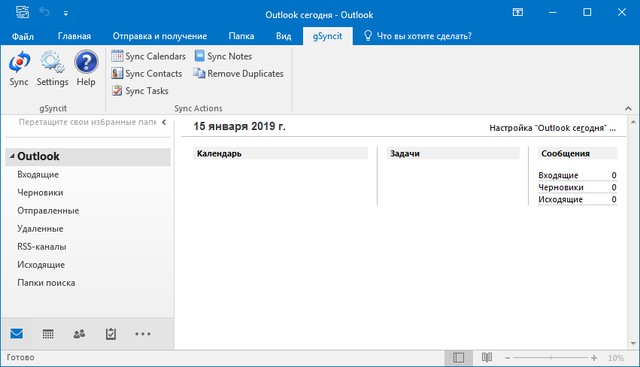The width and height of the screenshot is (640, 367).
Task: Click Настройка "Outlook сегодня" link
Action: click(x=552, y=128)
